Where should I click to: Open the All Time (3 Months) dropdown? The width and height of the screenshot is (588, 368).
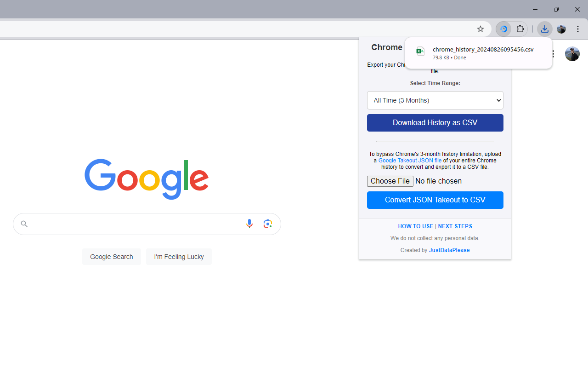tap(435, 100)
